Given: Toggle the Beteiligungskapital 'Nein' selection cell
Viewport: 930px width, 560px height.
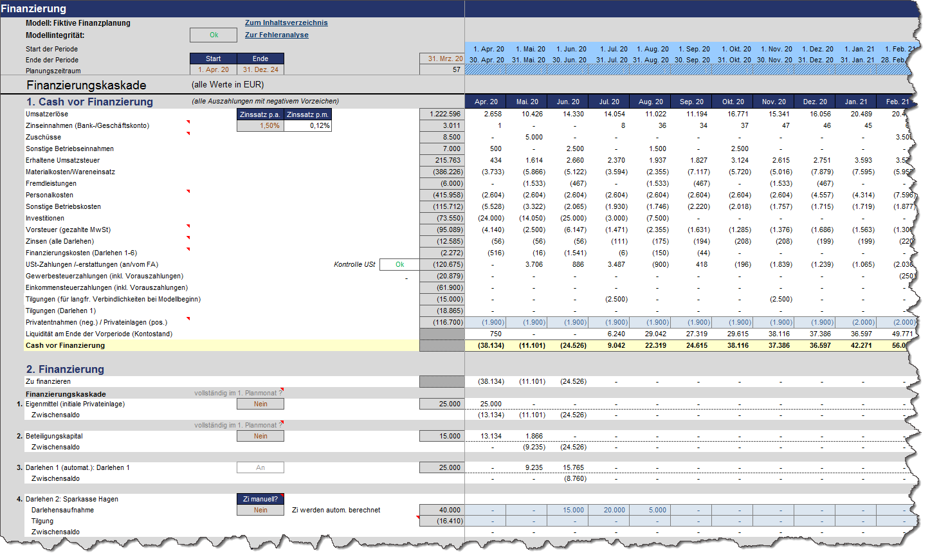Looking at the screenshot, I should coord(260,436).
